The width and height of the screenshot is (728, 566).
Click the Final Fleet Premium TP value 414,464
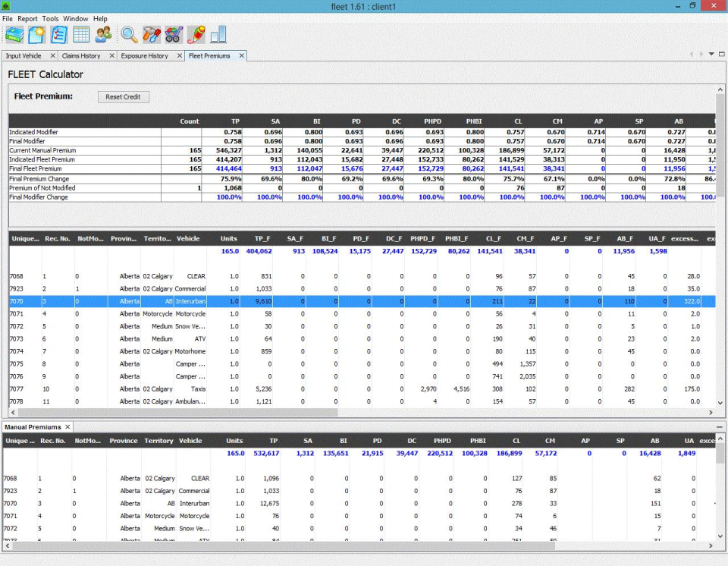228,168
